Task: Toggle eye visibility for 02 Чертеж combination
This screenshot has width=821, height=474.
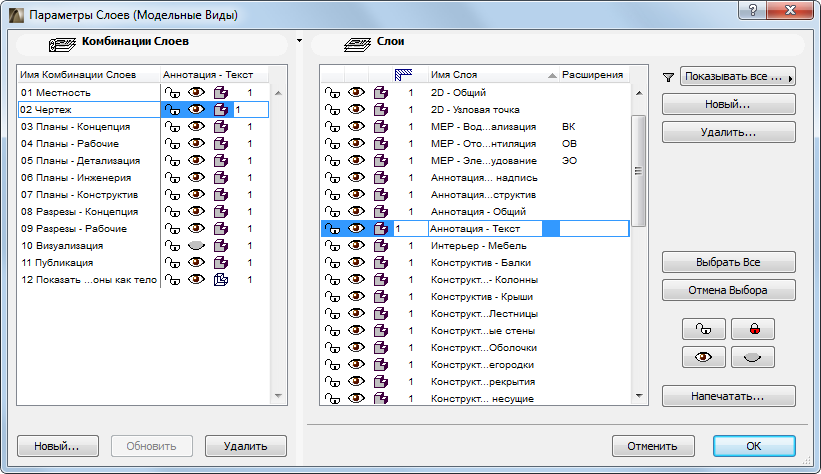Action: [x=196, y=109]
